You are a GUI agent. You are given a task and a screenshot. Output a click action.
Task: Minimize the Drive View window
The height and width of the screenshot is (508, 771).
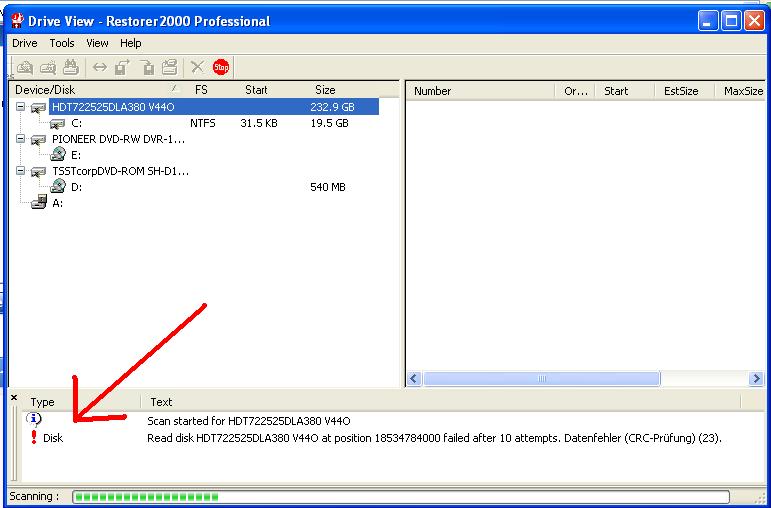pos(708,21)
